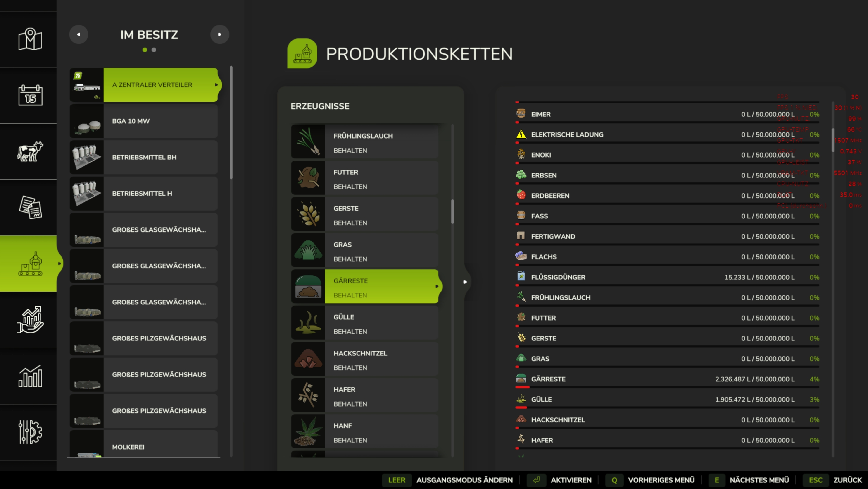The width and height of the screenshot is (868, 489).
Task: Select the Molkerei production item
Action: point(144,446)
